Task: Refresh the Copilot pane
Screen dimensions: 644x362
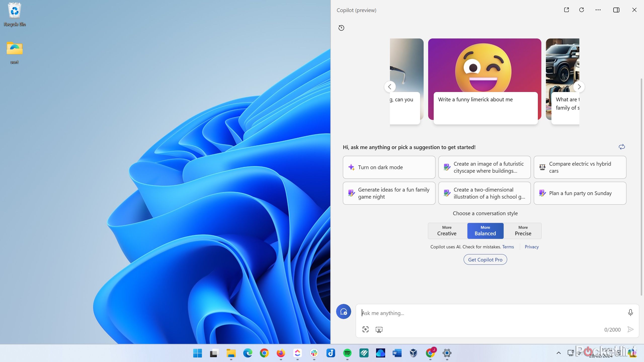Action: [x=582, y=10]
